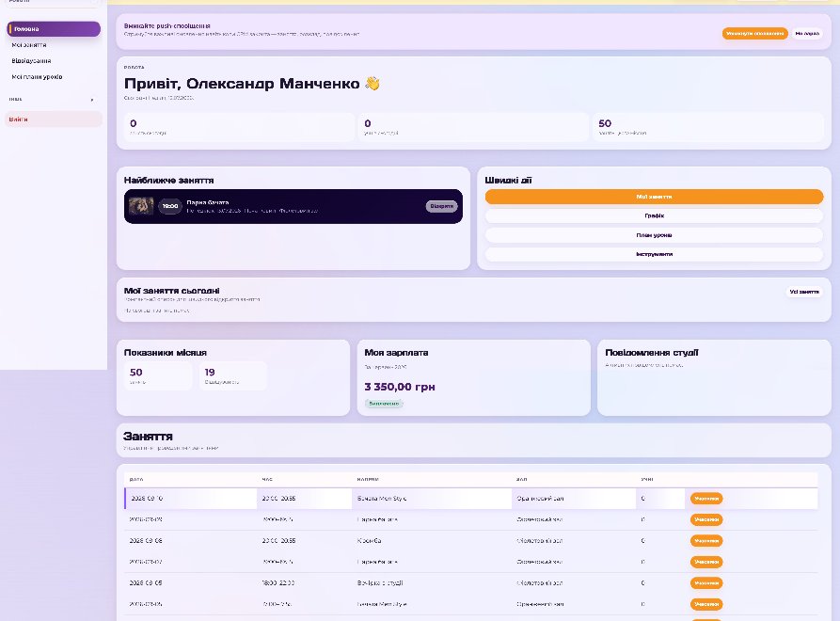
Task: Open the nearest class thumbnail image
Action: coord(141,206)
